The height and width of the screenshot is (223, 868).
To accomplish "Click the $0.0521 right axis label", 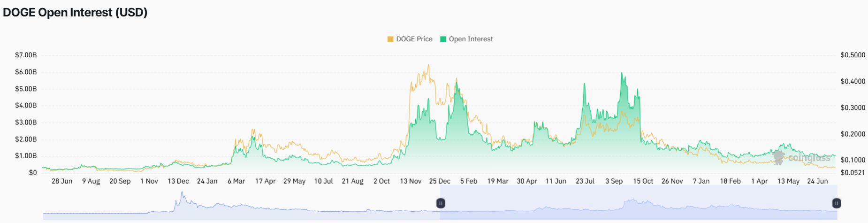I will coord(853,172).
